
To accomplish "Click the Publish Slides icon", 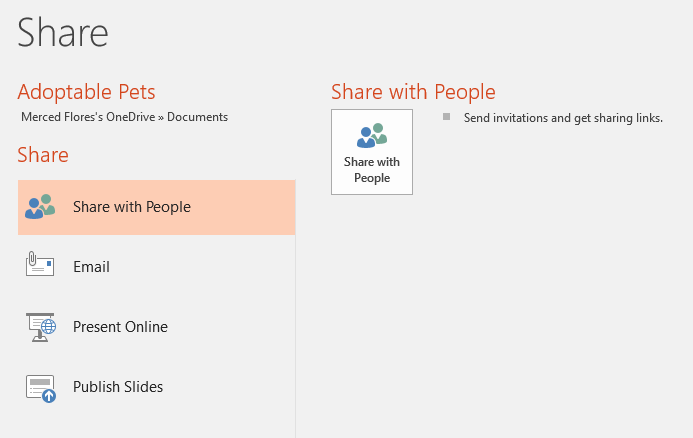I will click(x=40, y=388).
